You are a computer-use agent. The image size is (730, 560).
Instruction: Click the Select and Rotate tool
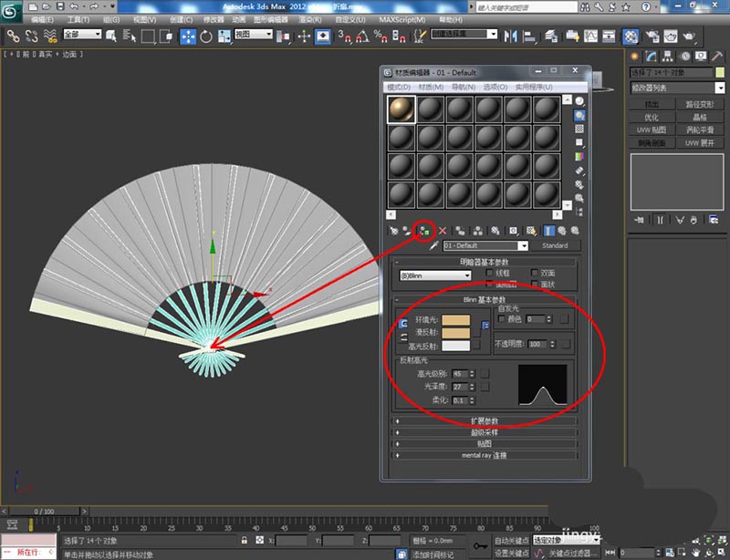206,36
